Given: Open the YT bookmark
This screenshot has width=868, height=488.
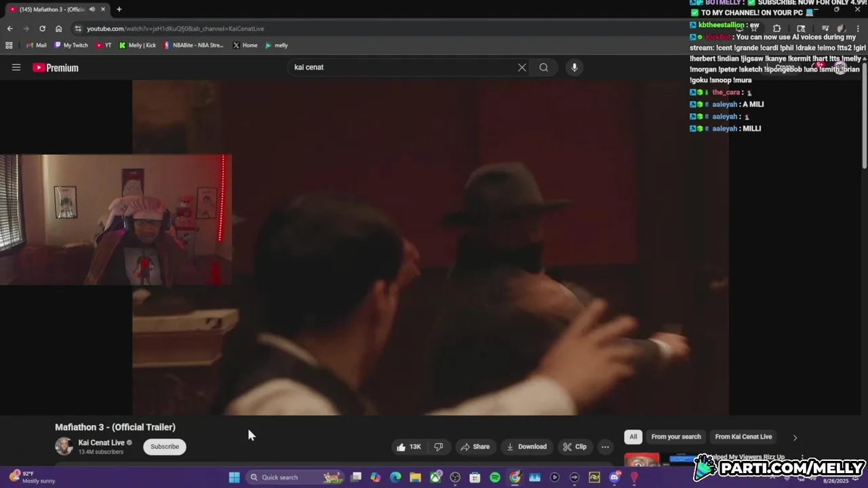Looking at the screenshot, I should (103, 45).
